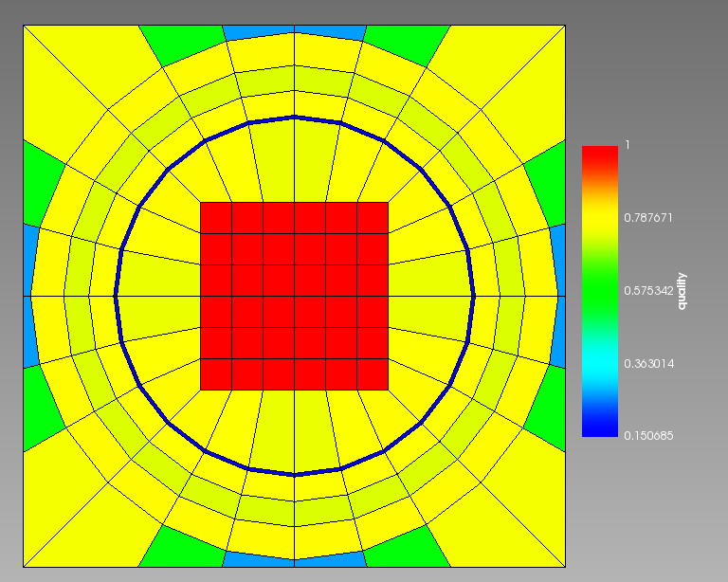
Task: Select the top-right cell of the red grid
Action: tap(373, 218)
